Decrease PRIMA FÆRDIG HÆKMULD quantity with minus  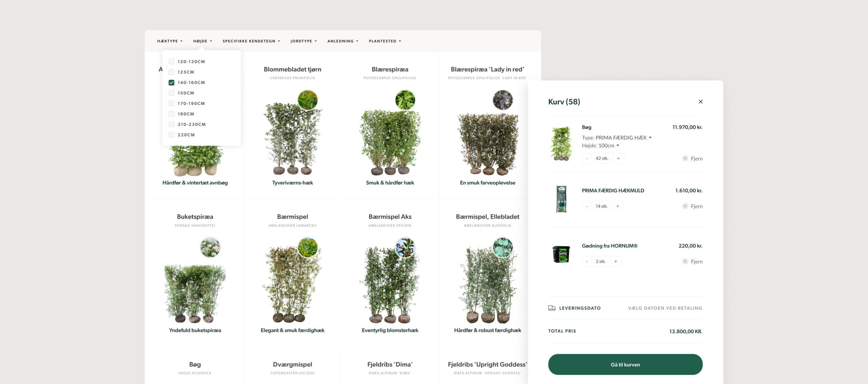(587, 206)
